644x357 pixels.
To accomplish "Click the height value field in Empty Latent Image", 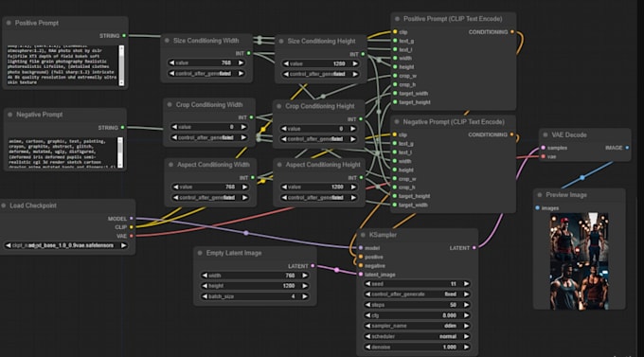I will 255,286.
